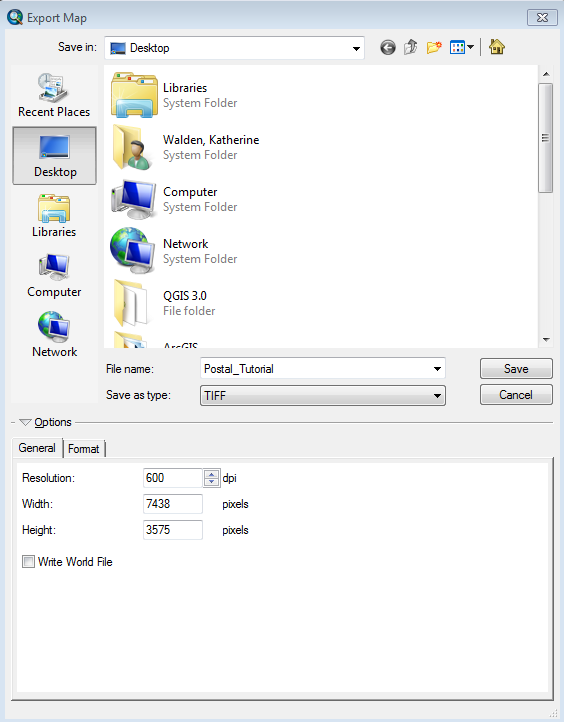
Task: Collapse the Options section triangle
Action: point(25,422)
